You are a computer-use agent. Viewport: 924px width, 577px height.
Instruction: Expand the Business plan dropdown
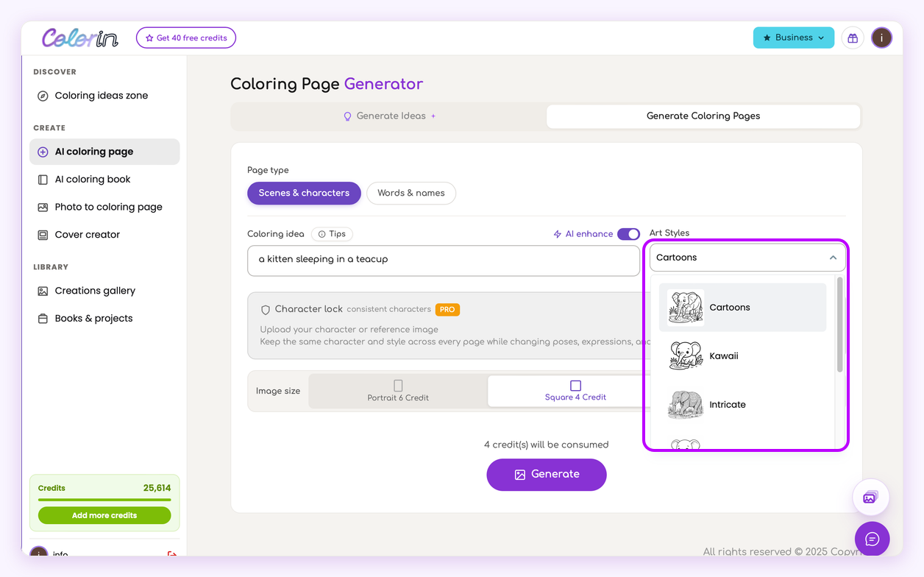coord(794,38)
